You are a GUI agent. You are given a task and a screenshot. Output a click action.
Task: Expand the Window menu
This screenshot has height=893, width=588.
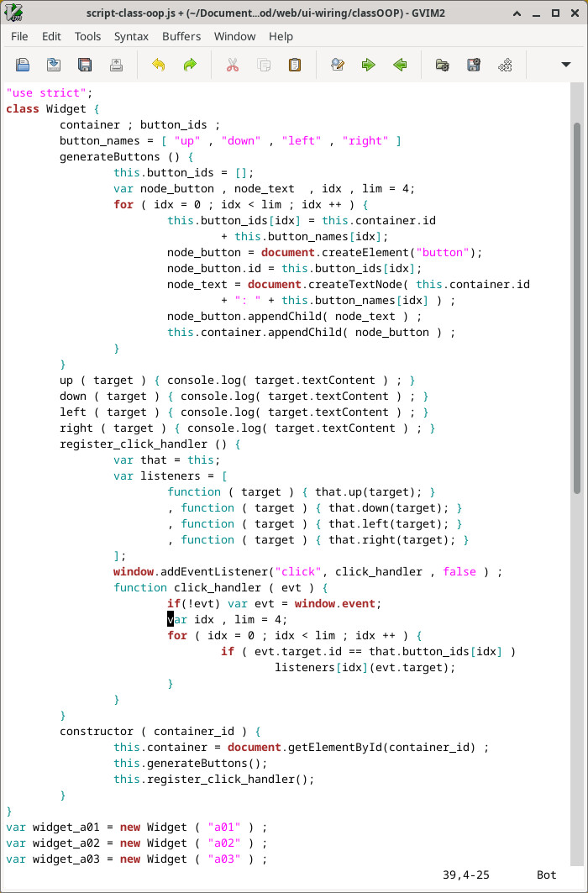coord(234,36)
